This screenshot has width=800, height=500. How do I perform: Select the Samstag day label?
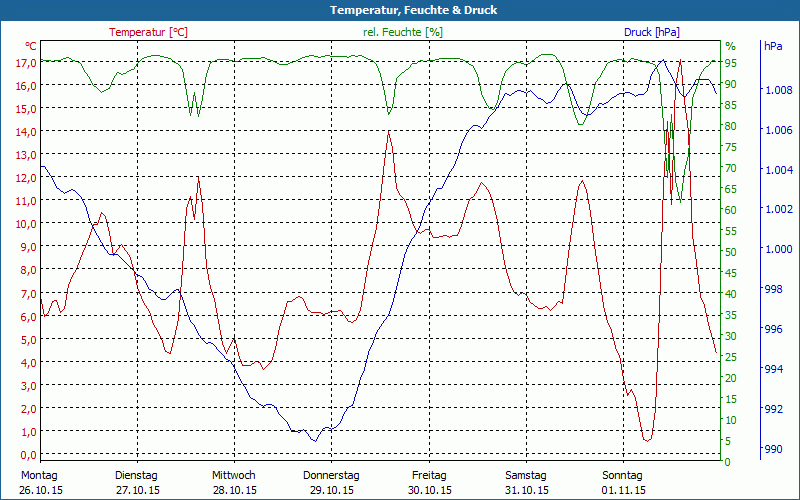(x=525, y=475)
